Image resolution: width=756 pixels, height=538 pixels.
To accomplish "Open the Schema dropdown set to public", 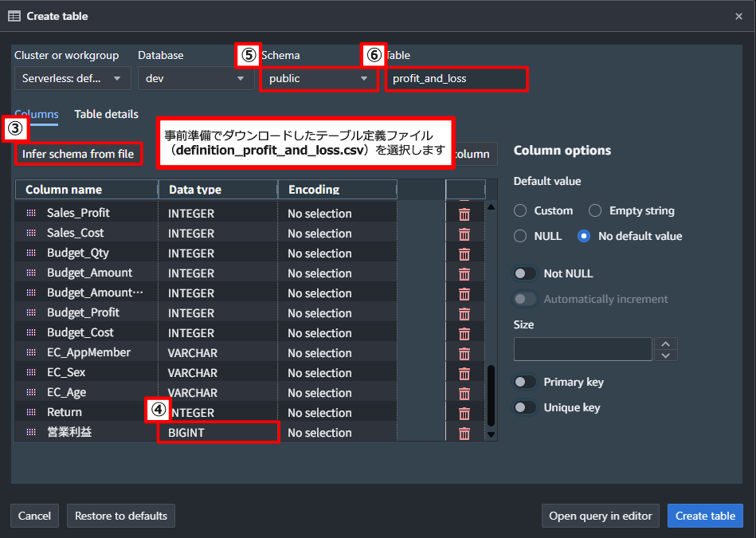I will point(319,78).
